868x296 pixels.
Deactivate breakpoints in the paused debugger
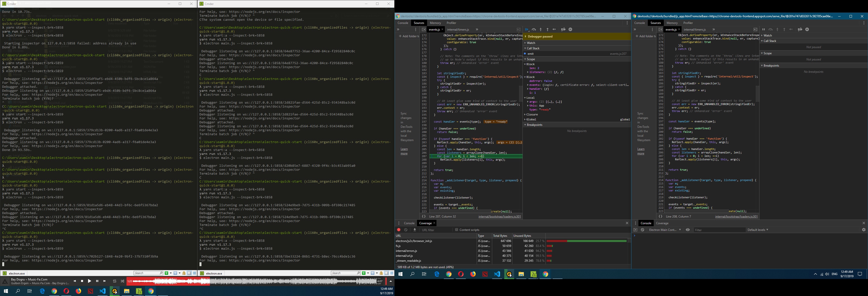563,30
